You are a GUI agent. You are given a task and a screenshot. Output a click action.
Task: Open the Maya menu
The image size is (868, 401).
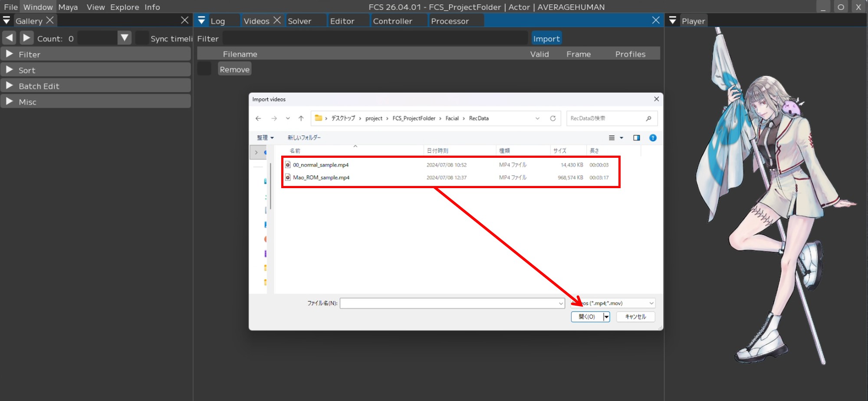coord(68,7)
